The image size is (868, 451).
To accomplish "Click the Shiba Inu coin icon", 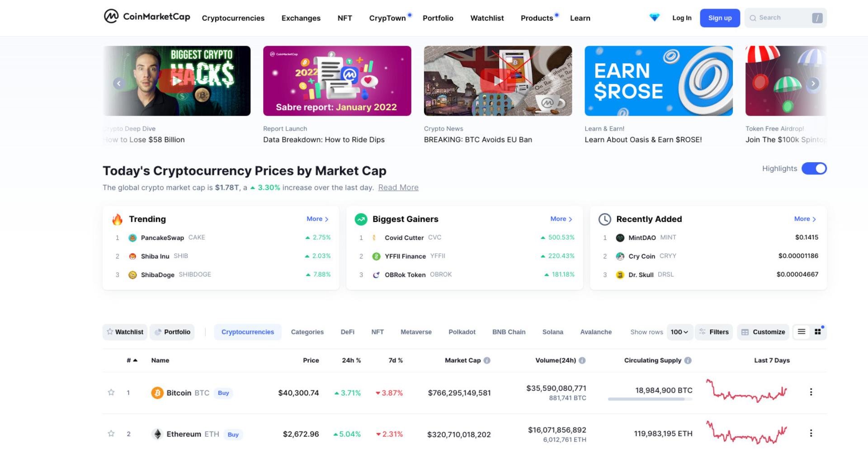I will (132, 256).
